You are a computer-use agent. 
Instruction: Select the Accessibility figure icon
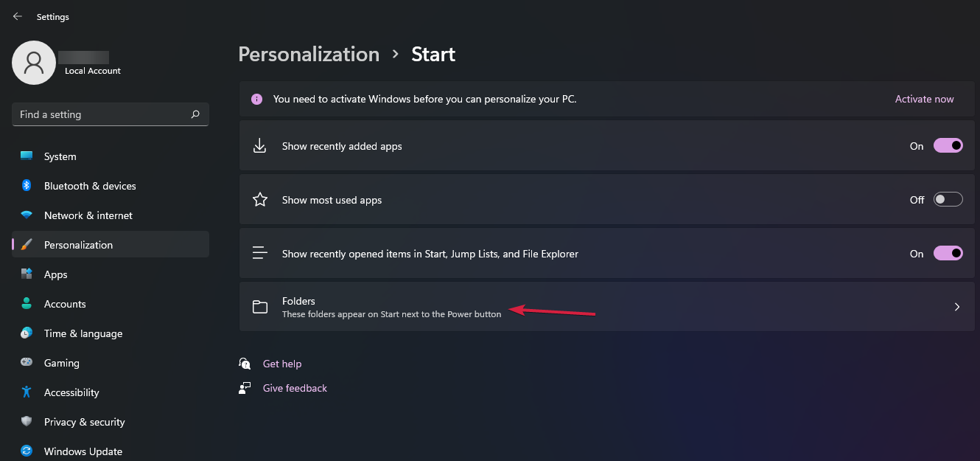click(x=27, y=392)
